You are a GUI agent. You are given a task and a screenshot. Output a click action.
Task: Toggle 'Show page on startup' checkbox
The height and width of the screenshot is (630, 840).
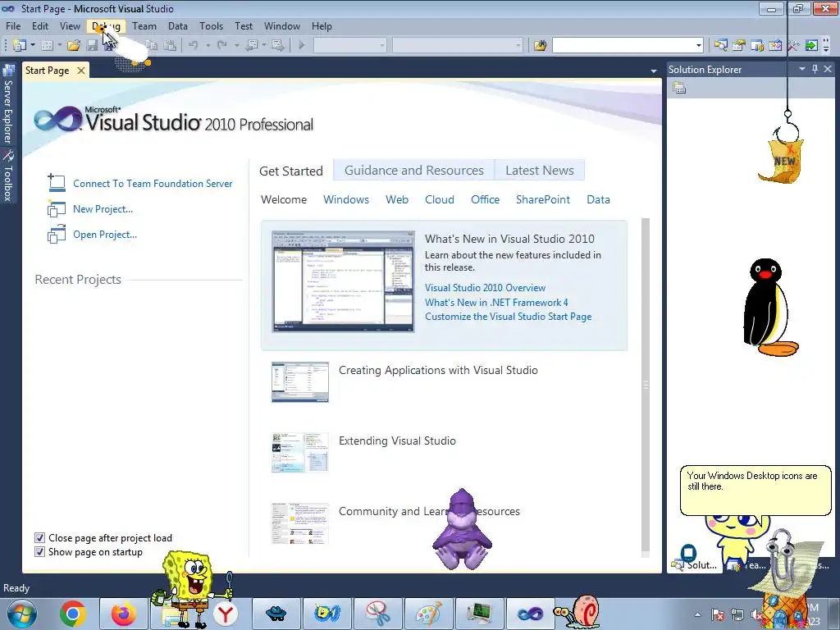(39, 551)
